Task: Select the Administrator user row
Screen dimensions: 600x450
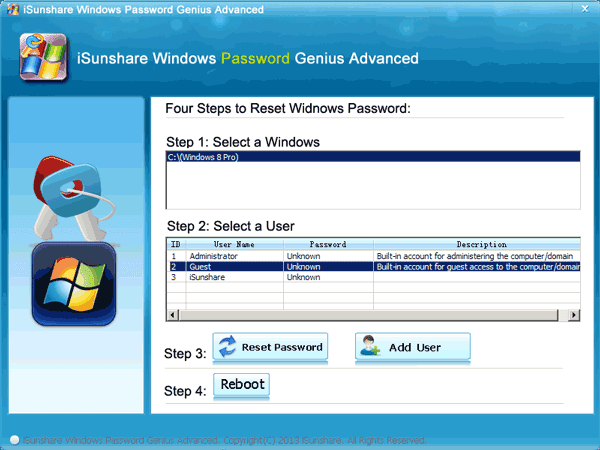Action: click(373, 256)
